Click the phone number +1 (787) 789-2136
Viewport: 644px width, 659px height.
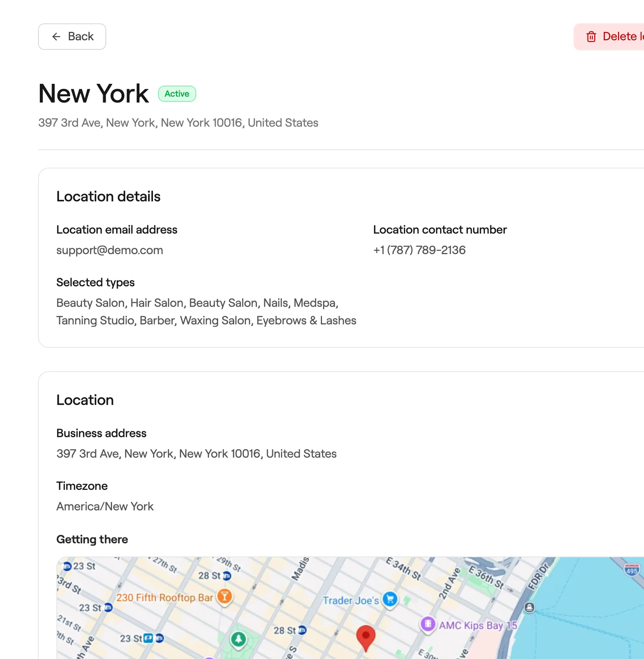tap(419, 250)
